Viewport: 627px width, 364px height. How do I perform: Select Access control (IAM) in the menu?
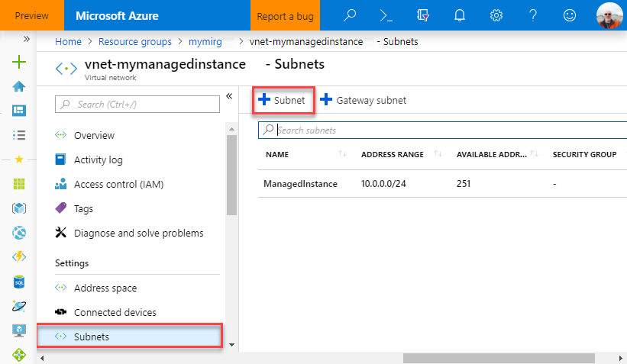point(118,184)
